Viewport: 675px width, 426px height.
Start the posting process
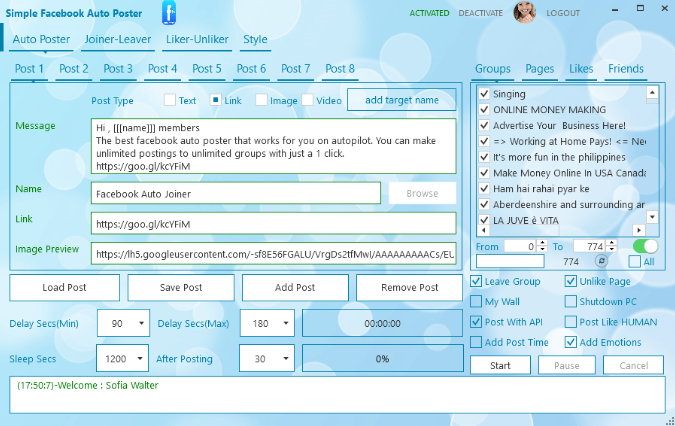pos(500,365)
